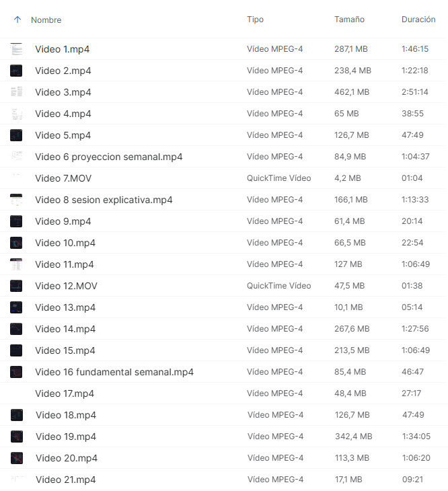448x491 pixels.
Task: Click the Video 20.mp4 file icon
Action: [17, 458]
